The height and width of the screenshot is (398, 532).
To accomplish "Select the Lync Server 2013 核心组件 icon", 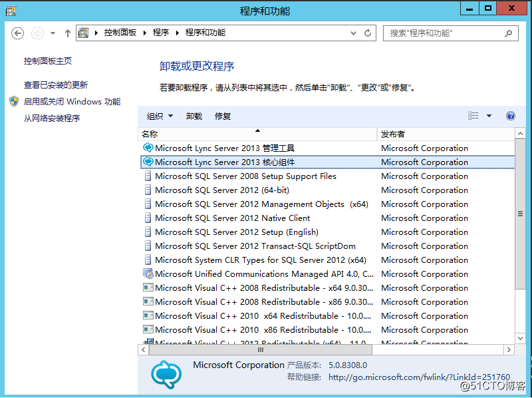I will tap(148, 162).
